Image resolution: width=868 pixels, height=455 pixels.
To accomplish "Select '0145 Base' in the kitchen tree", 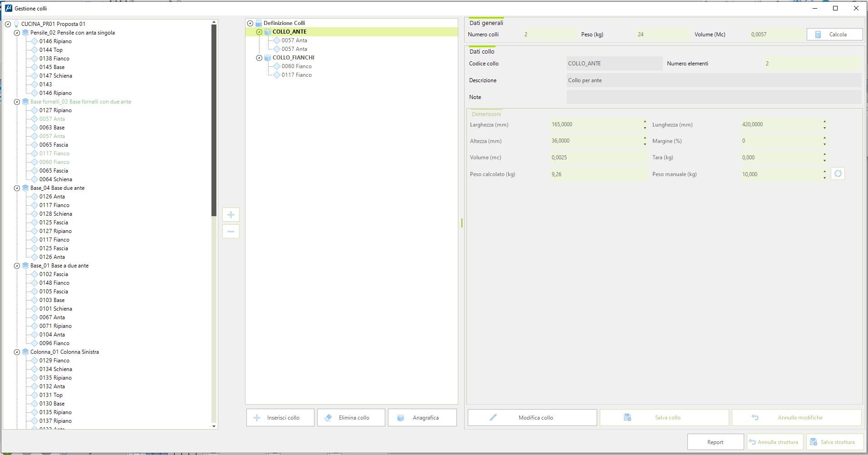I will [52, 67].
